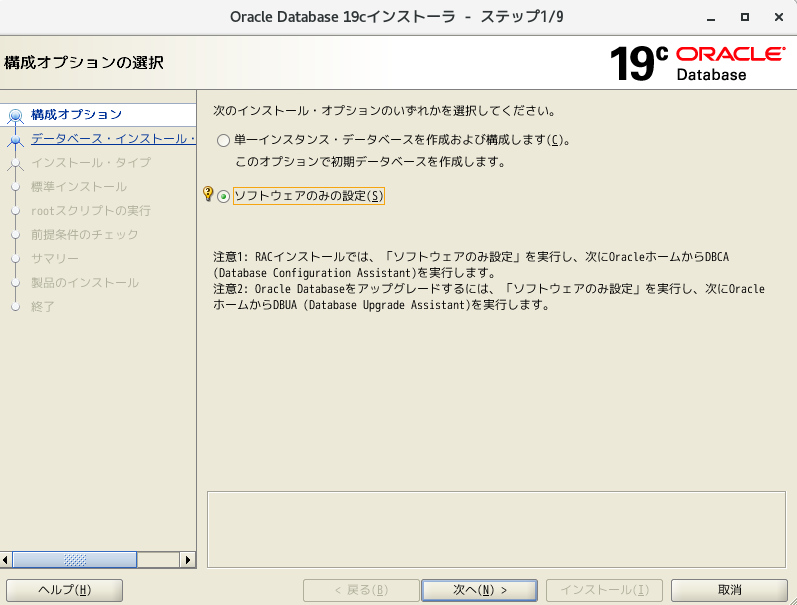Click the 終了 step label
The height and width of the screenshot is (605, 797).
[x=43, y=307]
